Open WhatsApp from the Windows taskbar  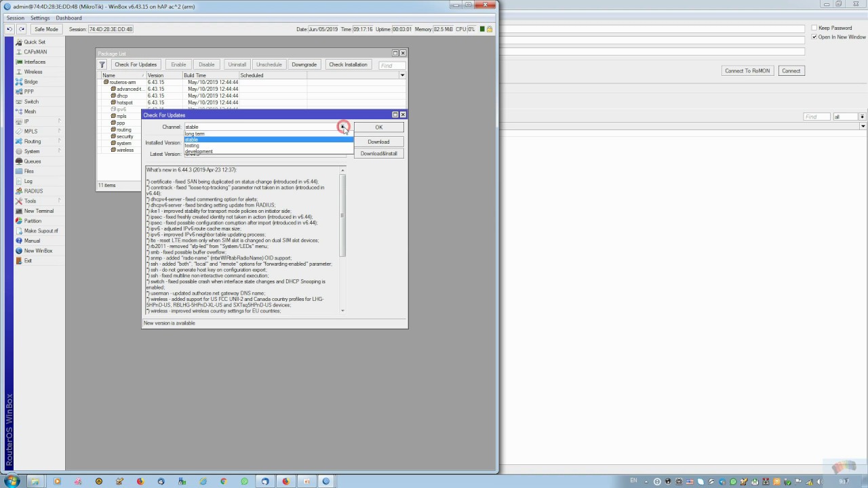(x=245, y=481)
